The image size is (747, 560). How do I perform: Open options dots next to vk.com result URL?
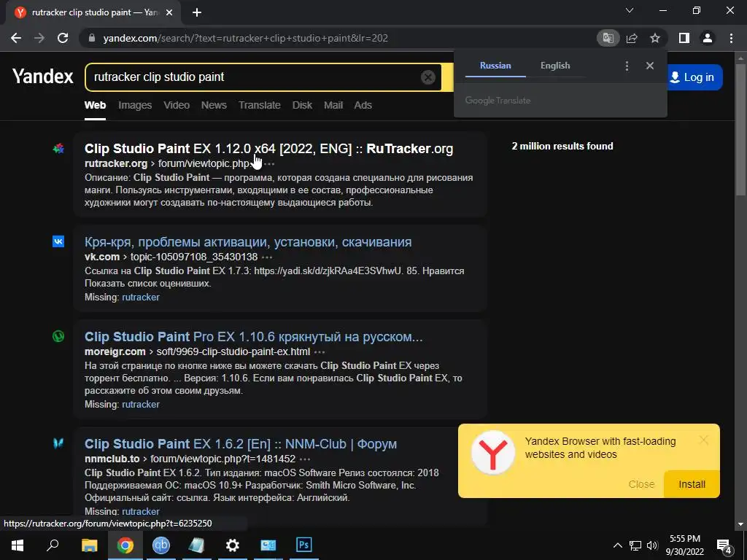267,257
